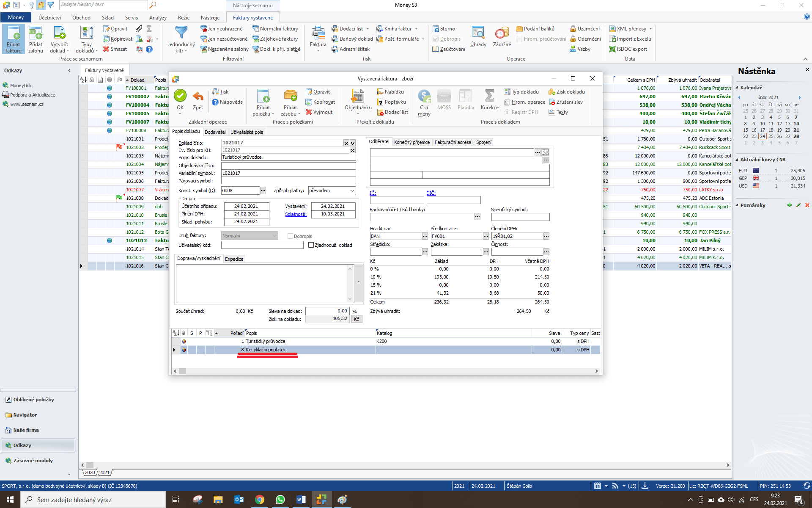Toggle Zjednoduš. doklad checkbox
The width and height of the screenshot is (812, 508).
[x=311, y=245]
